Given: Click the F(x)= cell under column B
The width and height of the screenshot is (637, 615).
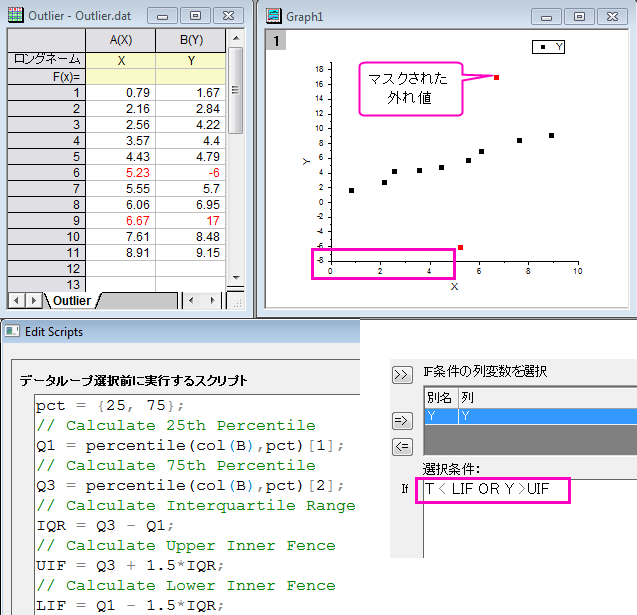Looking at the screenshot, I should click(x=191, y=77).
